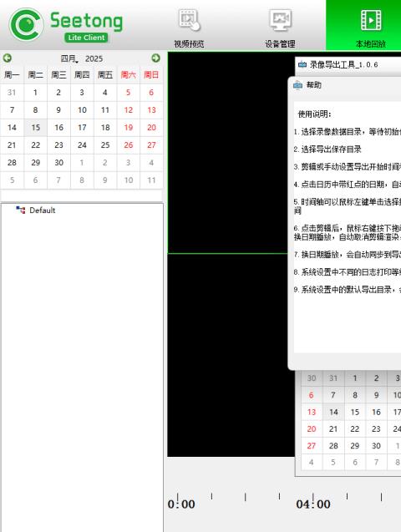This screenshot has height=532, width=401.
Task: Select April 1 in the left calendar
Action: pyautogui.click(x=36, y=92)
